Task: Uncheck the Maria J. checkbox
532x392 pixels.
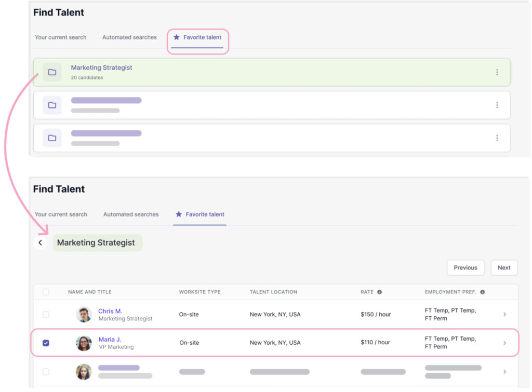Action: click(46, 343)
